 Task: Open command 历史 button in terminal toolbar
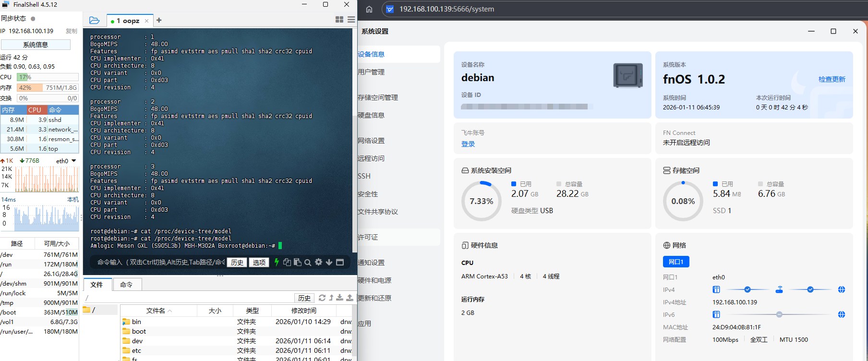click(237, 263)
